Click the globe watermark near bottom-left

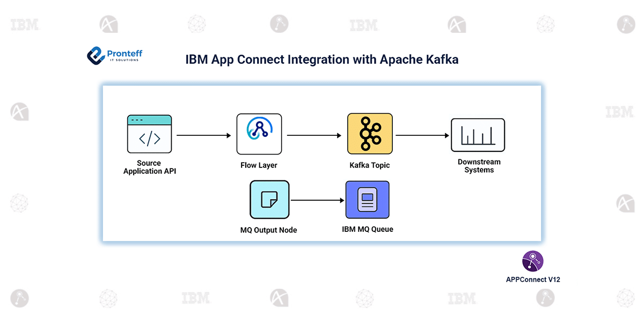(108, 298)
